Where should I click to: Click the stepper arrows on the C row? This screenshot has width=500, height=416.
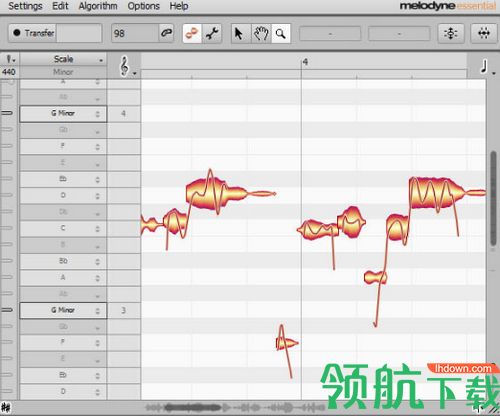pos(97,229)
